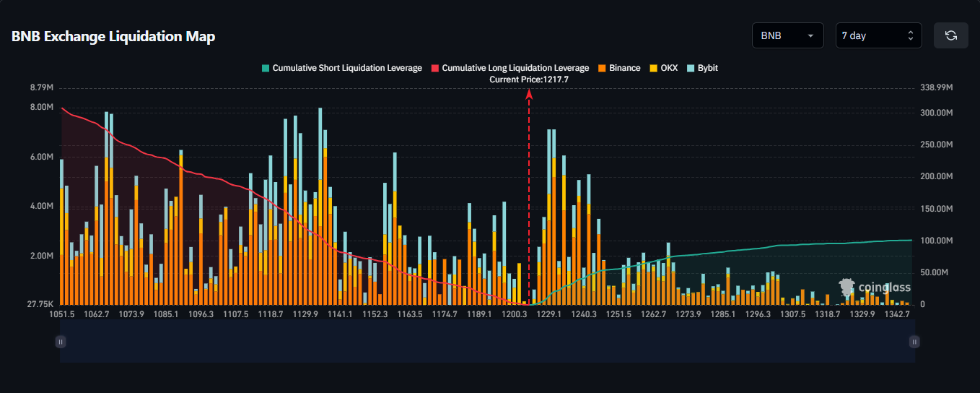Click the Bybit light-blue legend swatch
980x393 pixels.
click(691, 68)
